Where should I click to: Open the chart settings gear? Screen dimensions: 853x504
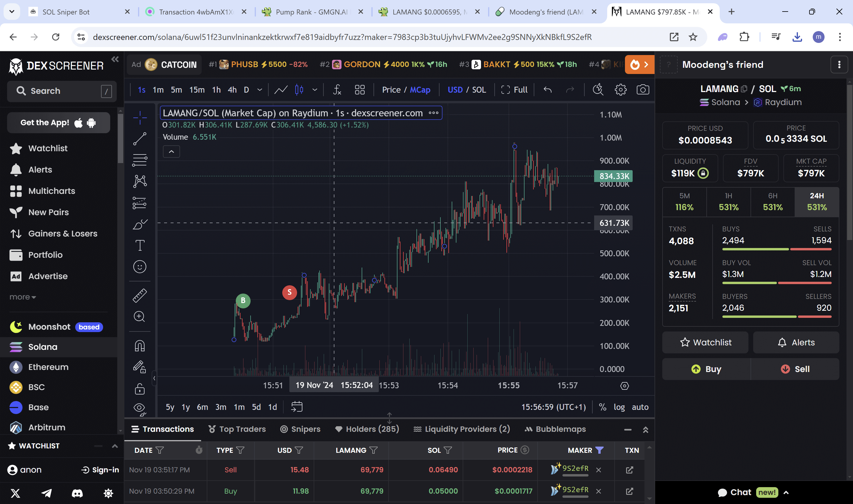point(620,90)
